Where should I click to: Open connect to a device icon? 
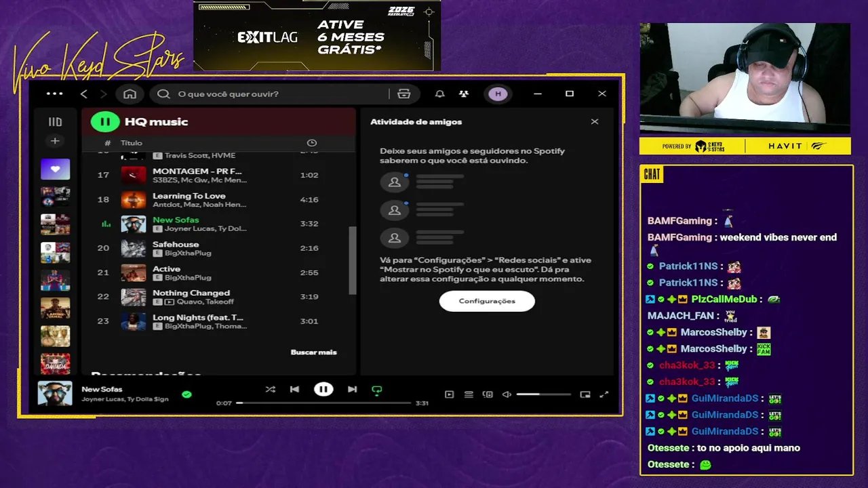click(x=488, y=394)
